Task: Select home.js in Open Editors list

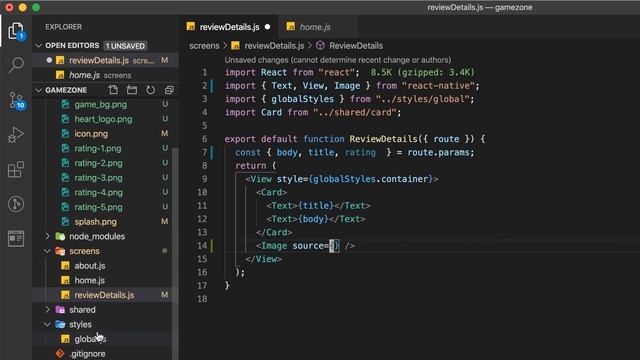Action: point(105,75)
